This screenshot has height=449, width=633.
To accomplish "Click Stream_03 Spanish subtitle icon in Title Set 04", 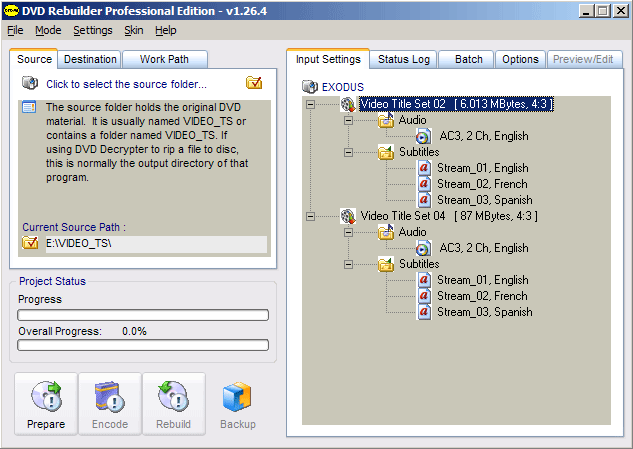I will pos(424,312).
